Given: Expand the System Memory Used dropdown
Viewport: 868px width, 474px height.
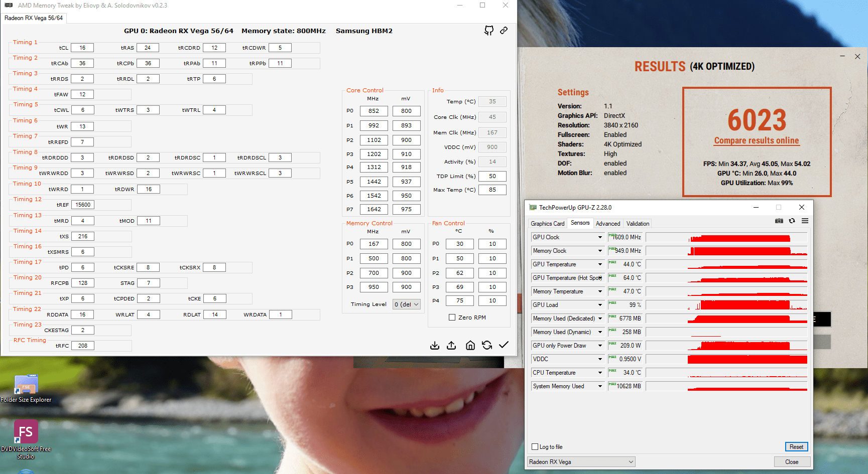Looking at the screenshot, I should click(x=600, y=386).
